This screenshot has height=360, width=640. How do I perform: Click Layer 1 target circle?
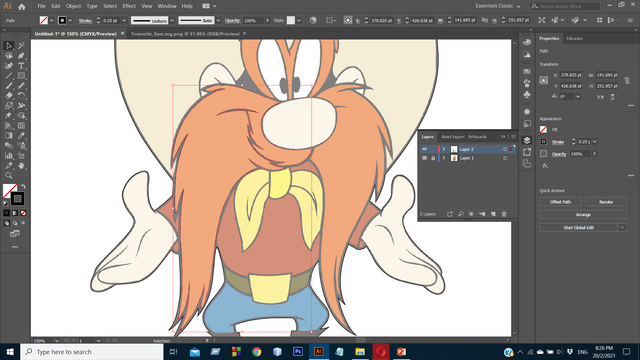505,158
